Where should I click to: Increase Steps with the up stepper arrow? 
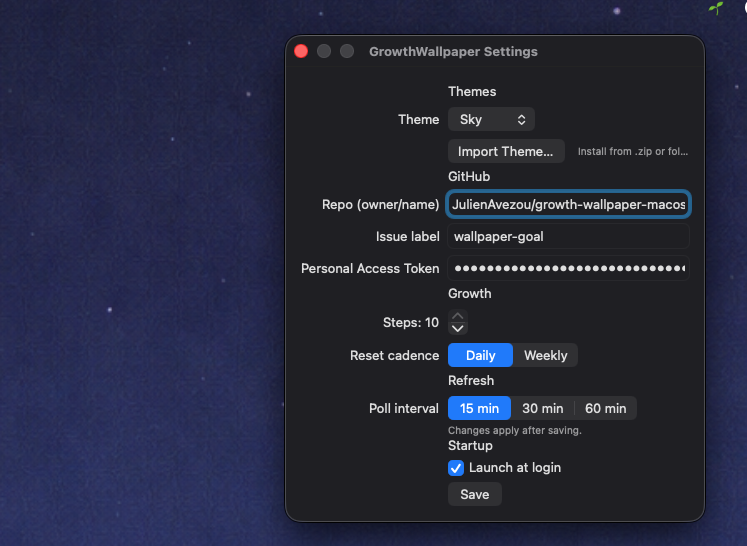click(x=458, y=316)
